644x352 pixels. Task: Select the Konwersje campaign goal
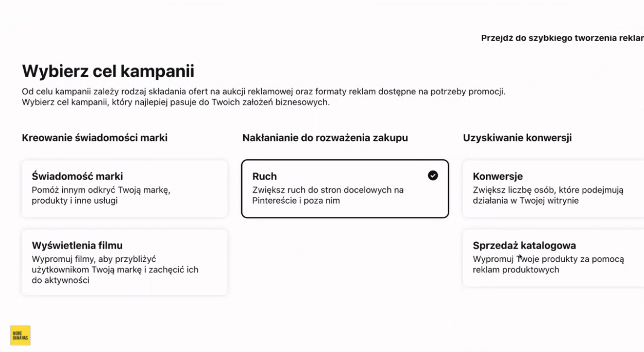tap(553, 188)
